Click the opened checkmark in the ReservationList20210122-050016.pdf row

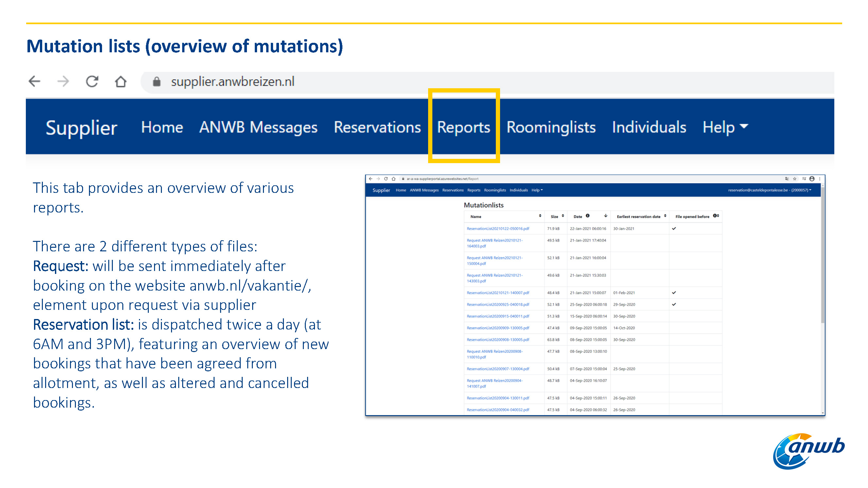674,229
